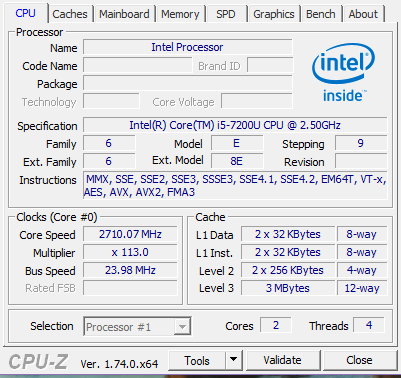The image size is (401, 378).
Task: Select the Memory tab
Action: pyautogui.click(x=180, y=14)
